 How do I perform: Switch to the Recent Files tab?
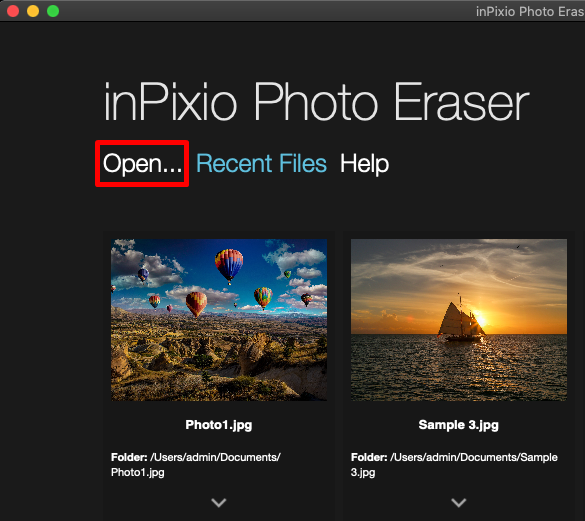[x=261, y=163]
